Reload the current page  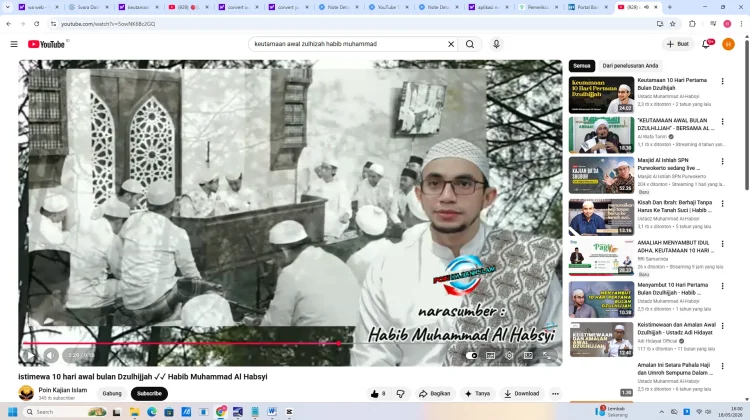point(36,23)
